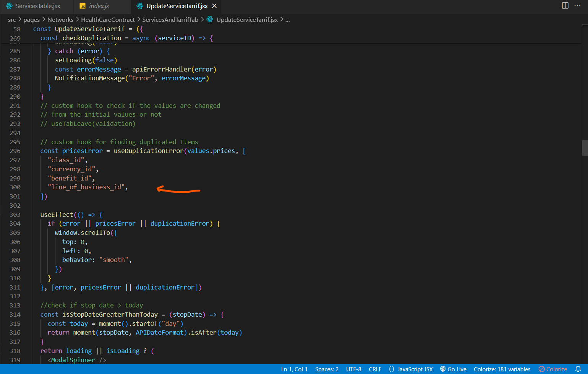The height and width of the screenshot is (374, 588).
Task: Switch to the ServicesTable.jsx tab
Action: [x=38, y=6]
